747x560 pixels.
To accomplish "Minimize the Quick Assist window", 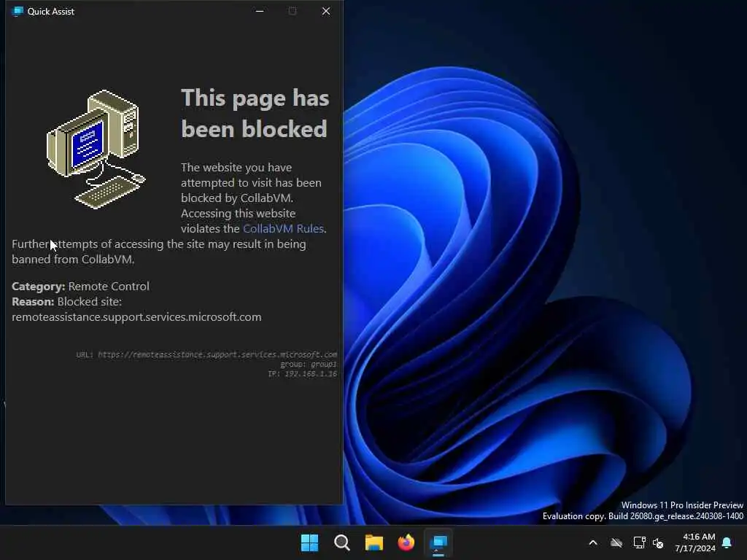I will click(x=260, y=11).
